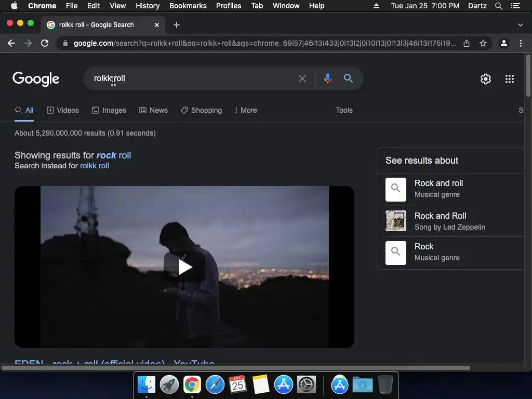Open Safari from the Dock
The image size is (532, 399).
point(215,385)
